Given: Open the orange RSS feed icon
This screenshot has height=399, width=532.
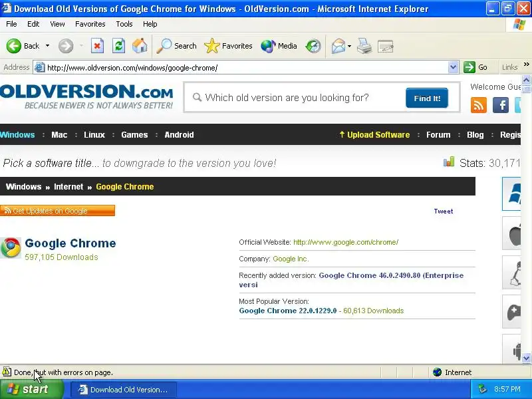Looking at the screenshot, I should 479,105.
